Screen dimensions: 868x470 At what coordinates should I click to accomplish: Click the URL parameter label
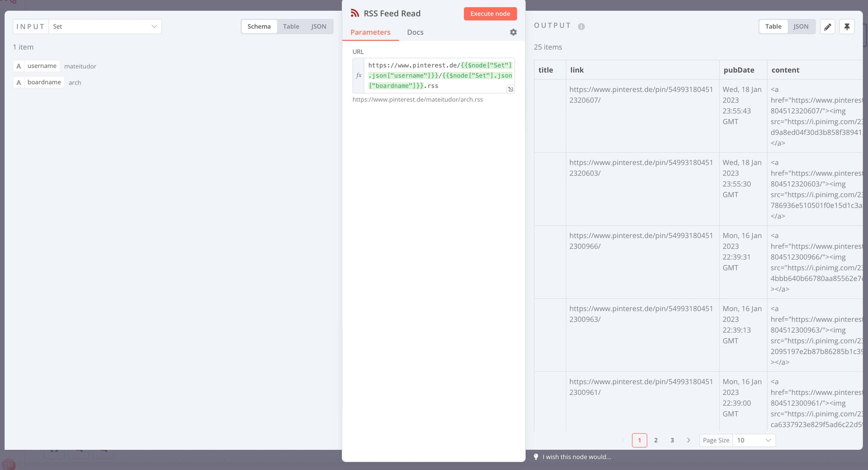coord(358,52)
